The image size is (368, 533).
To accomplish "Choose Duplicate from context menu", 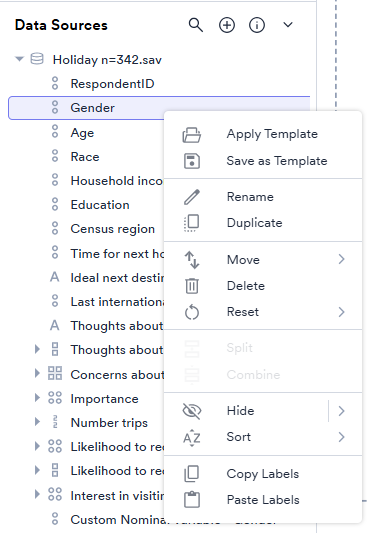I will (x=255, y=223).
